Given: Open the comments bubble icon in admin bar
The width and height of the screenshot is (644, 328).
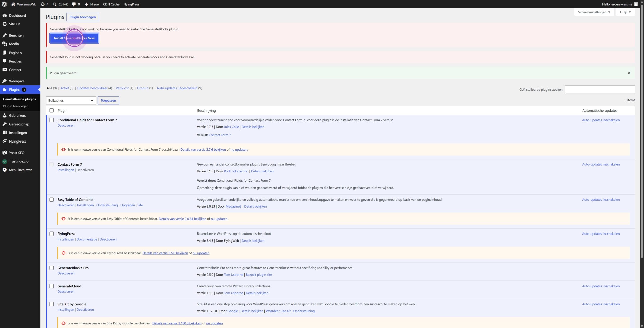Looking at the screenshot, I should pyautogui.click(x=74, y=4).
